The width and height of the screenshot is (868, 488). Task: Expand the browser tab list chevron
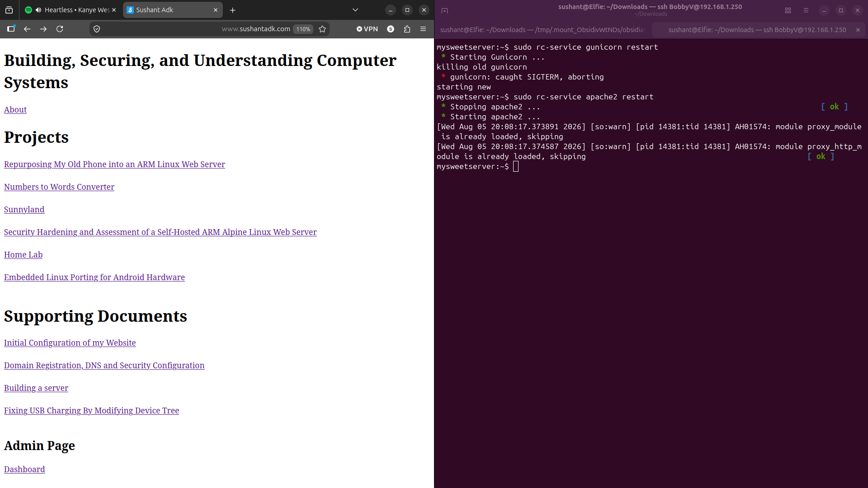coord(355,10)
